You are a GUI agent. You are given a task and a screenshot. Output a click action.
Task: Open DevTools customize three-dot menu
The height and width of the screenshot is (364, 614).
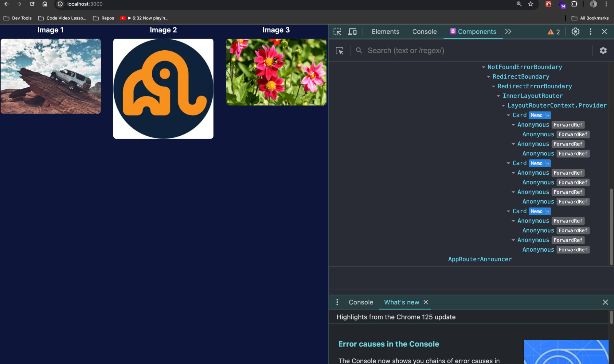[590, 32]
